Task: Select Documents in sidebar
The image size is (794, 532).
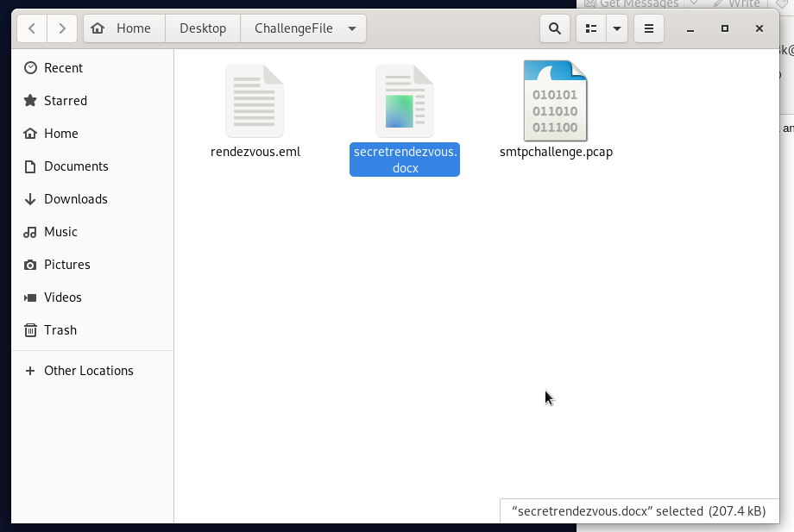Action: (76, 166)
